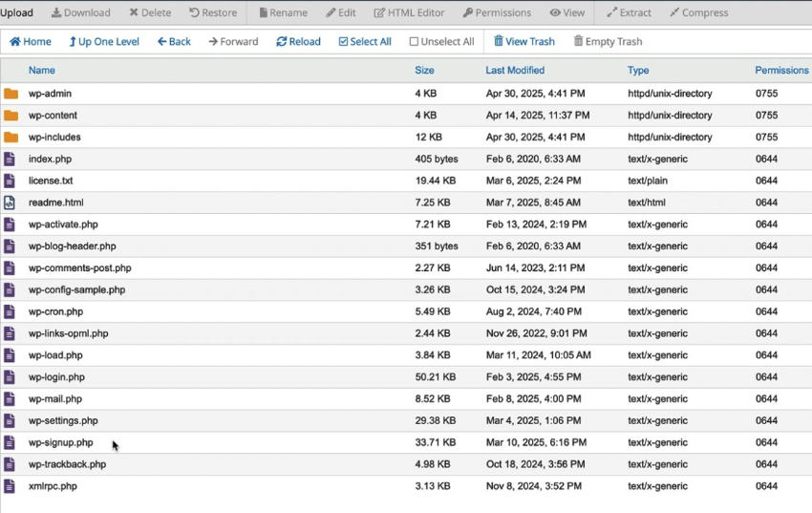Viewport: 812px width, 513px height.
Task: Click the wp-trackback.php file icon
Action: 10,464
